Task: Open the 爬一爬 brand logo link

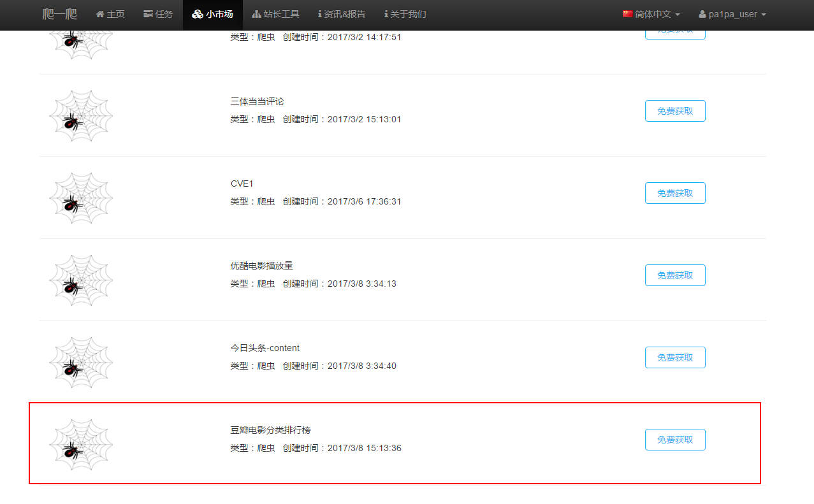Action: click(x=60, y=14)
